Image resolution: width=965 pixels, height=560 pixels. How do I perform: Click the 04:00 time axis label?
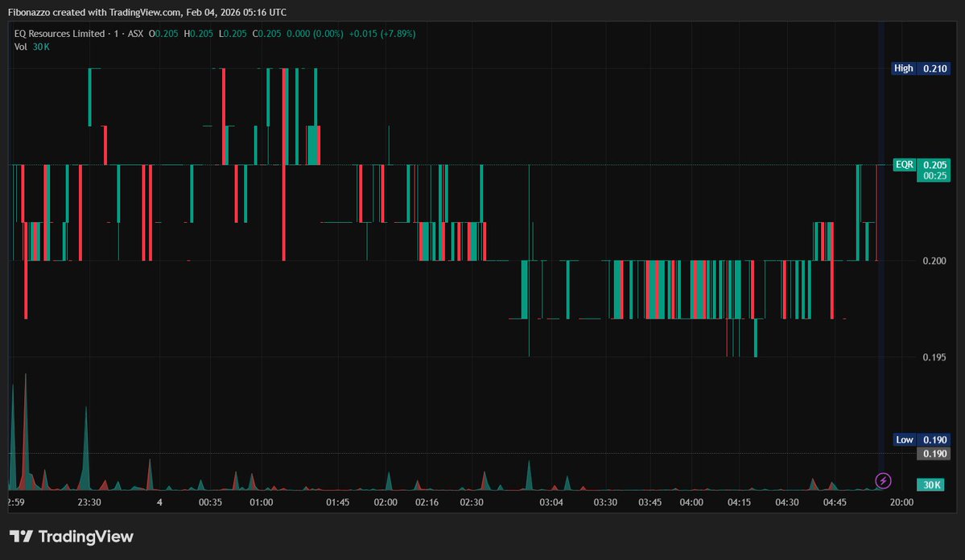691,502
